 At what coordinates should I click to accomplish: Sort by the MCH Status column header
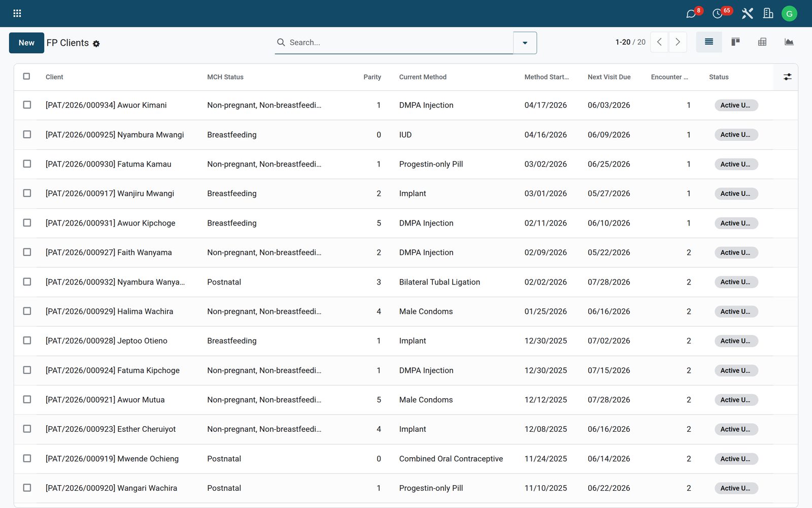225,77
